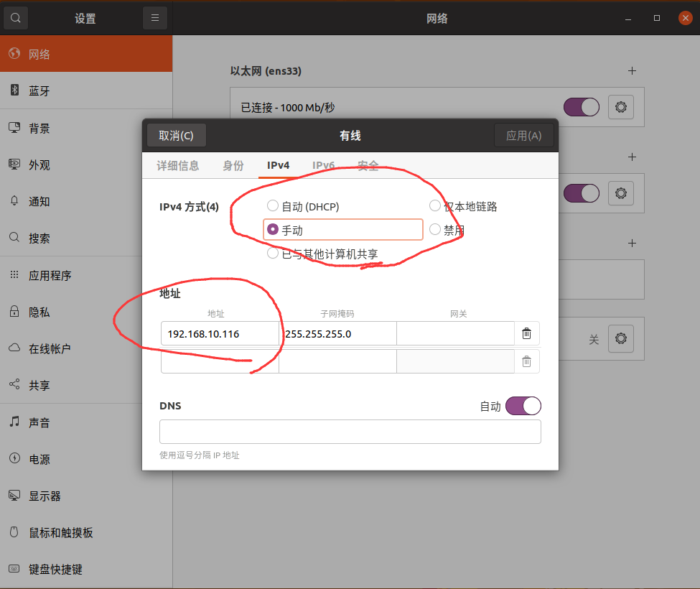Image resolution: width=700 pixels, height=589 pixels.
Task: Open the Sound (声音) panel
Action: (86, 422)
